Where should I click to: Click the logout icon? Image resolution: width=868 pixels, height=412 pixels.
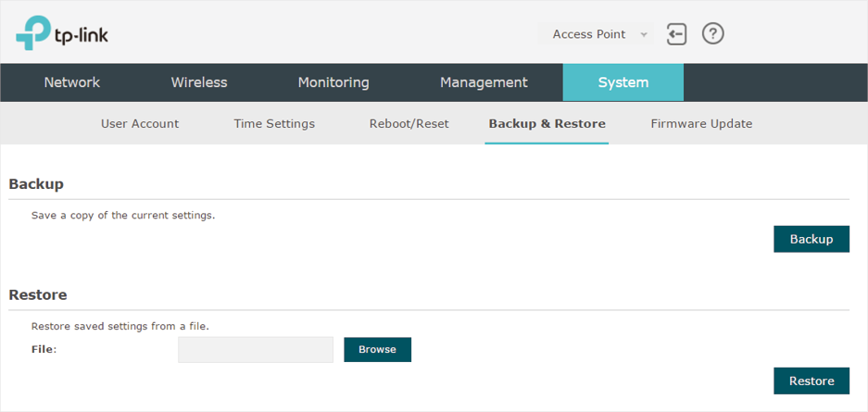[x=676, y=34]
